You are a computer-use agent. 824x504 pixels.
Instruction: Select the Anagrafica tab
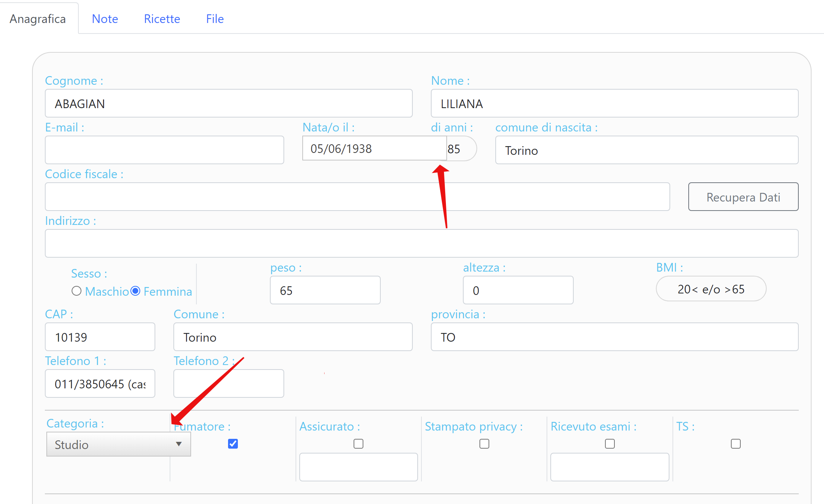(38, 19)
